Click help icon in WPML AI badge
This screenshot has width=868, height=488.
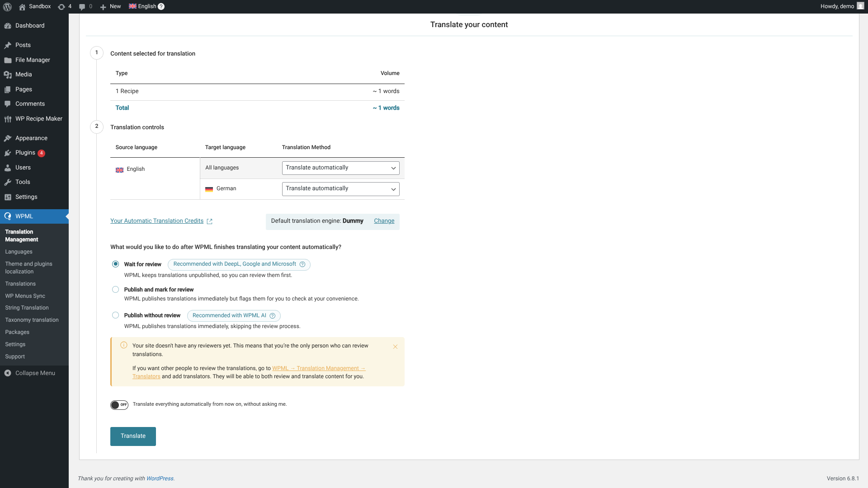click(x=273, y=316)
